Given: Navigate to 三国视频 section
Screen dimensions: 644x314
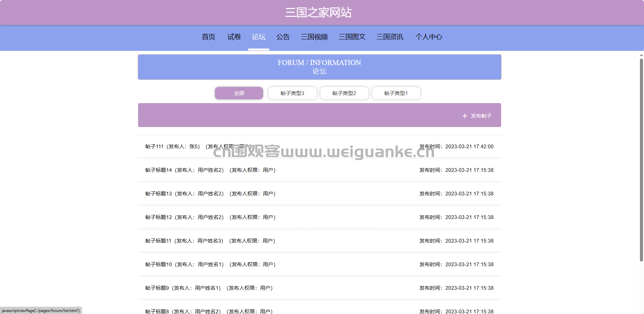Looking at the screenshot, I should tap(314, 37).
